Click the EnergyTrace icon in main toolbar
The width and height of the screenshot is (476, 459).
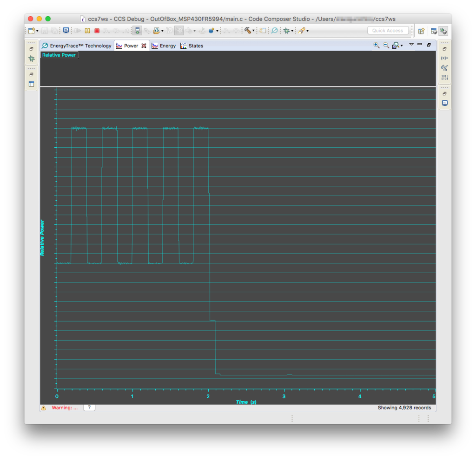(274, 31)
